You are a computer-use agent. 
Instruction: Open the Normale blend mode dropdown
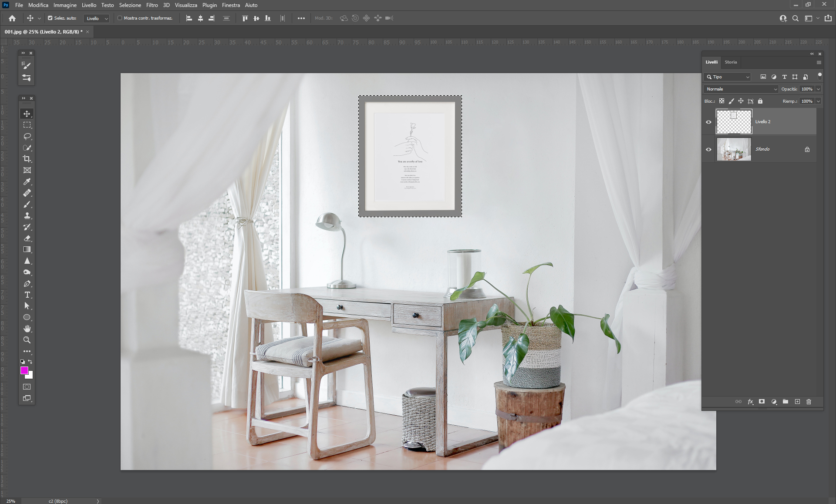tap(741, 89)
